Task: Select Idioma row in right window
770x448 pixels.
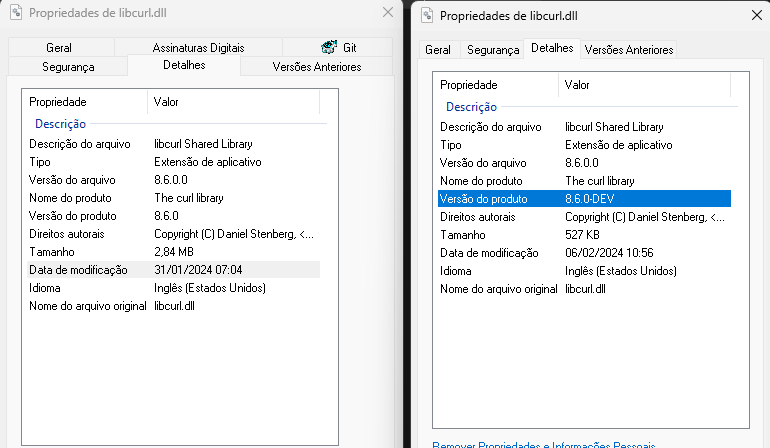Action: pyautogui.click(x=584, y=271)
